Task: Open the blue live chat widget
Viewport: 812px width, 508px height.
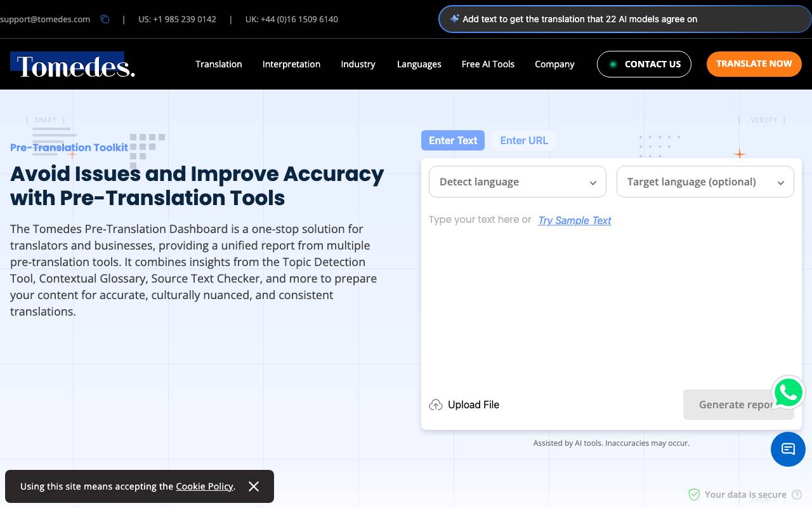Action: [788, 449]
